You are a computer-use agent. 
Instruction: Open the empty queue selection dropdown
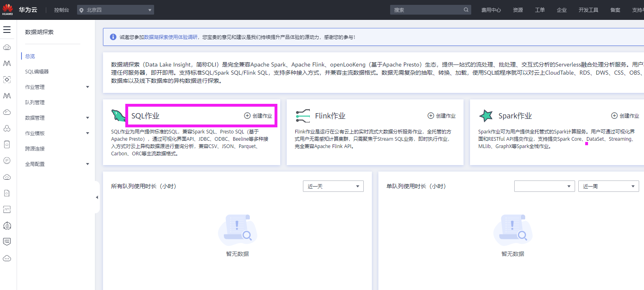point(544,186)
